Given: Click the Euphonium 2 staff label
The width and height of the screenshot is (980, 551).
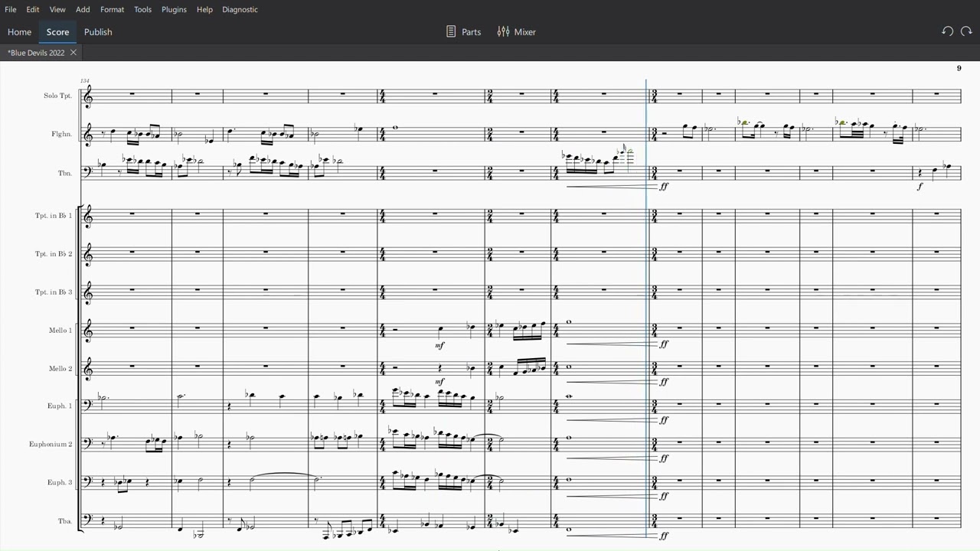Looking at the screenshot, I should pos(51,445).
